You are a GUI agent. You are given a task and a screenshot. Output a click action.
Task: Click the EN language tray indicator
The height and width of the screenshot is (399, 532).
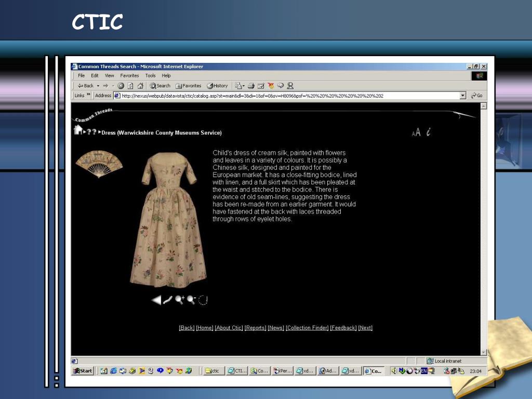[424, 371]
